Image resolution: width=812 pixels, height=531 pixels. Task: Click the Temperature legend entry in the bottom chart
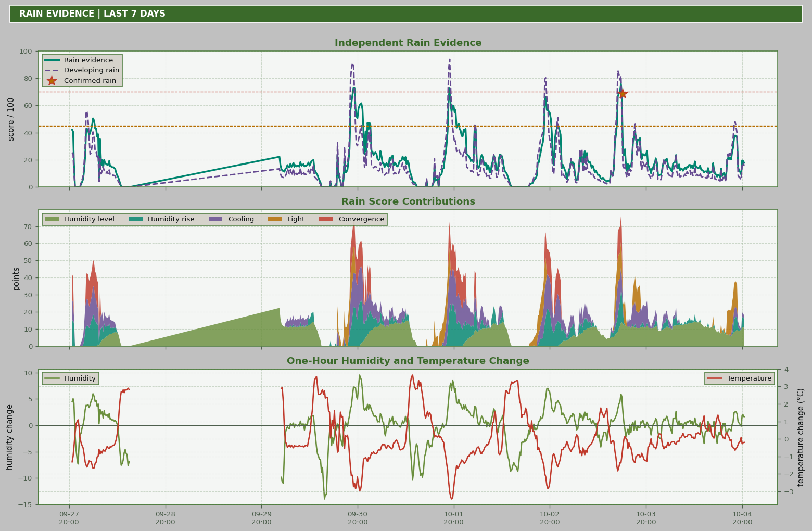[740, 378]
